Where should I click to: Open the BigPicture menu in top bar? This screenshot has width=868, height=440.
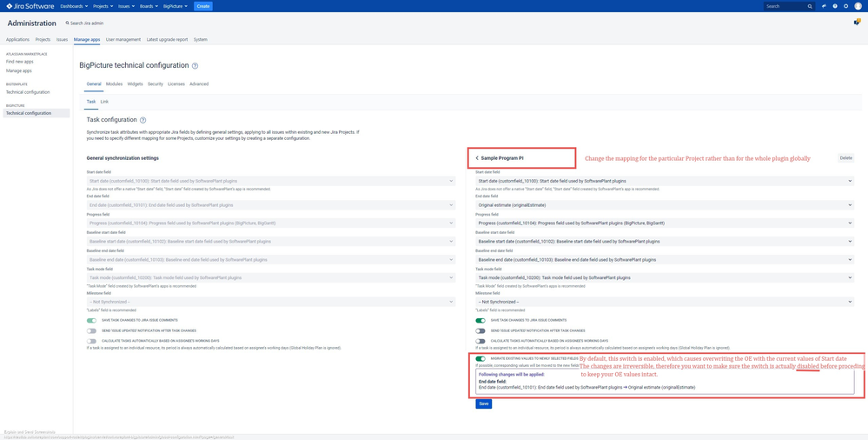coord(176,6)
